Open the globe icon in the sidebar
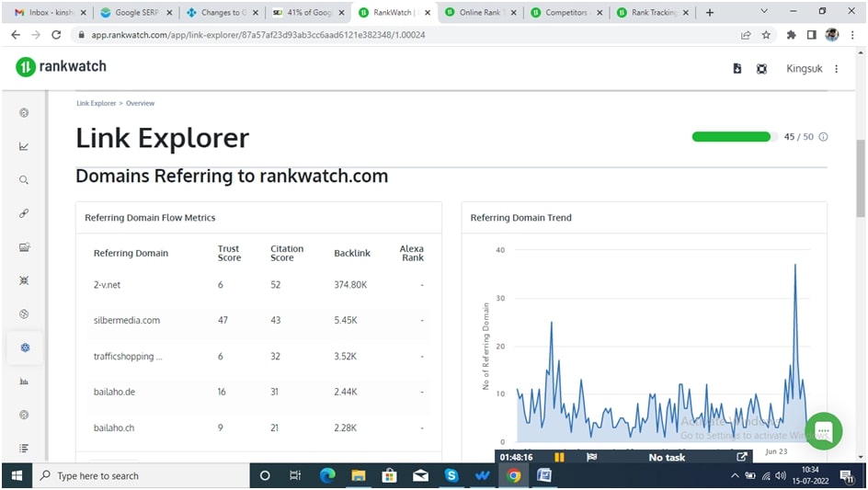This screenshot has height=490, width=868. pos(24,313)
